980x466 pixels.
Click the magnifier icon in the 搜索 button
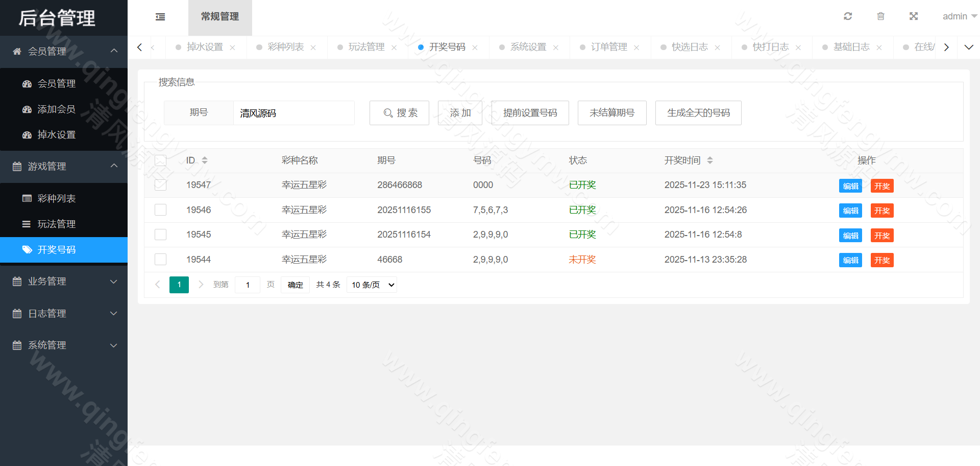tap(387, 113)
